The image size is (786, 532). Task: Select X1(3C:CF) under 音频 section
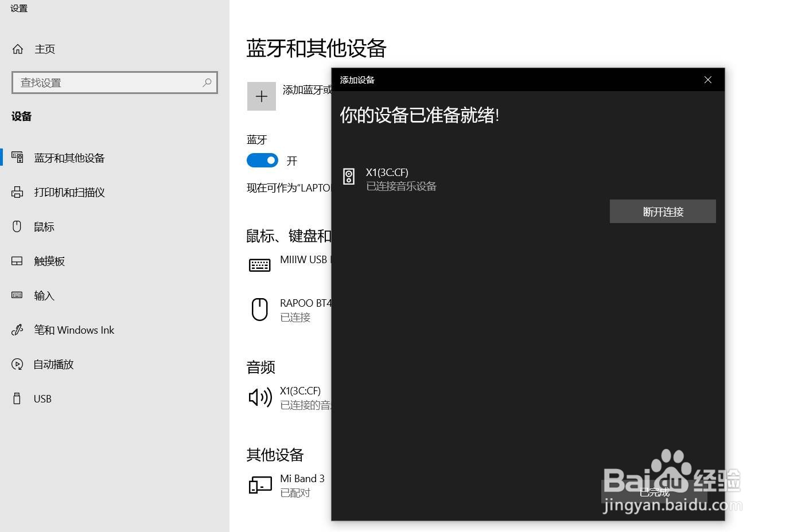(x=301, y=391)
